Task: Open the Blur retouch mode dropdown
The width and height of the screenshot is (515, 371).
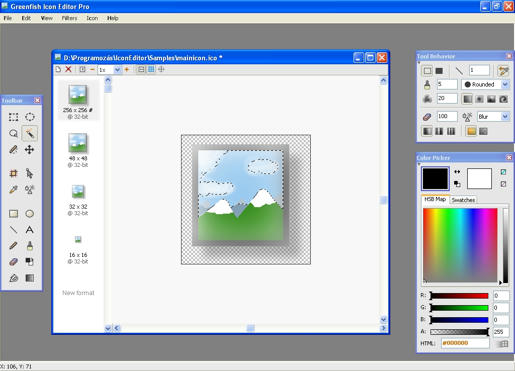Action: click(x=505, y=116)
